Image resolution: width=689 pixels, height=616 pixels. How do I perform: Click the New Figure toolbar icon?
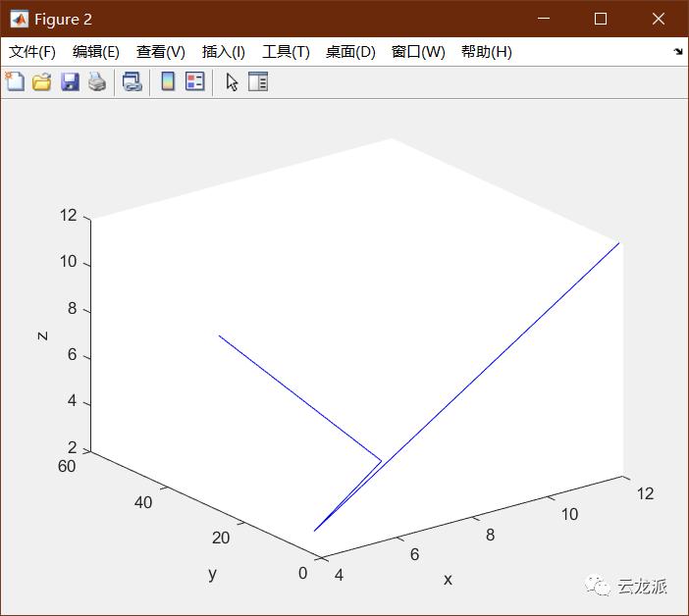pos(15,81)
